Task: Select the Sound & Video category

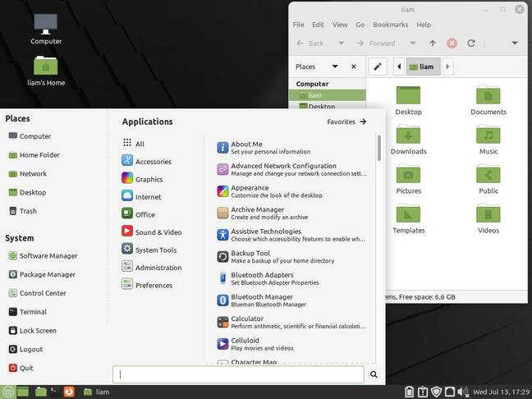Action: [152, 232]
